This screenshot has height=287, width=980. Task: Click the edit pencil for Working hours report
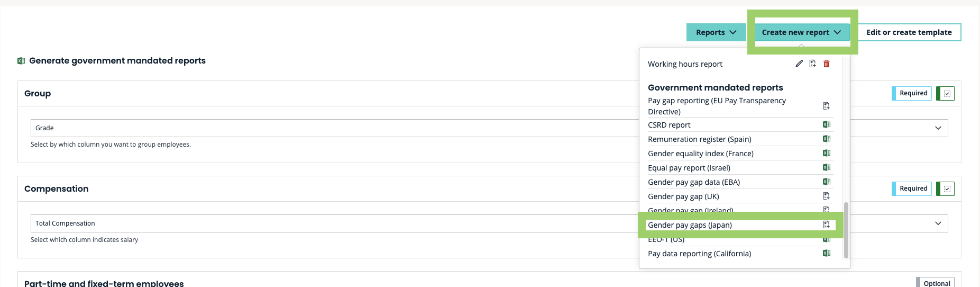(799, 64)
